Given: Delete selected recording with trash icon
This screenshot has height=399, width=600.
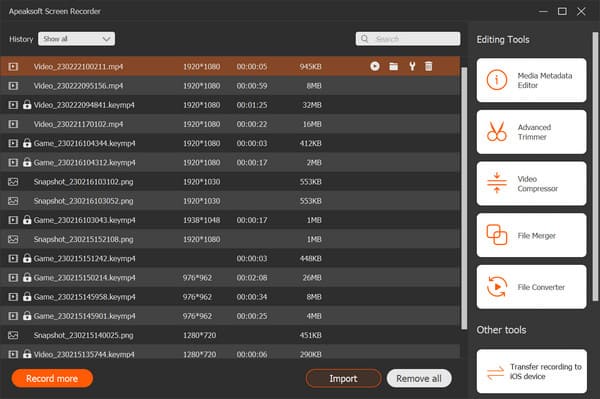Looking at the screenshot, I should (x=429, y=66).
